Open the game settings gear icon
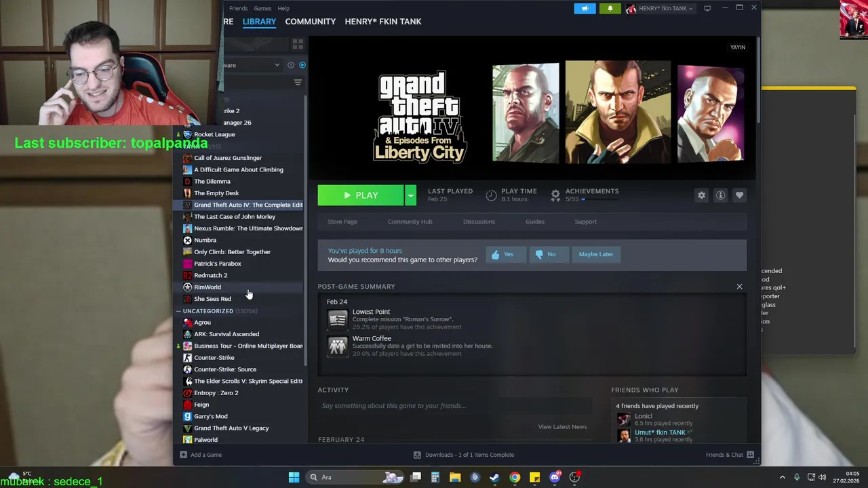 point(701,195)
